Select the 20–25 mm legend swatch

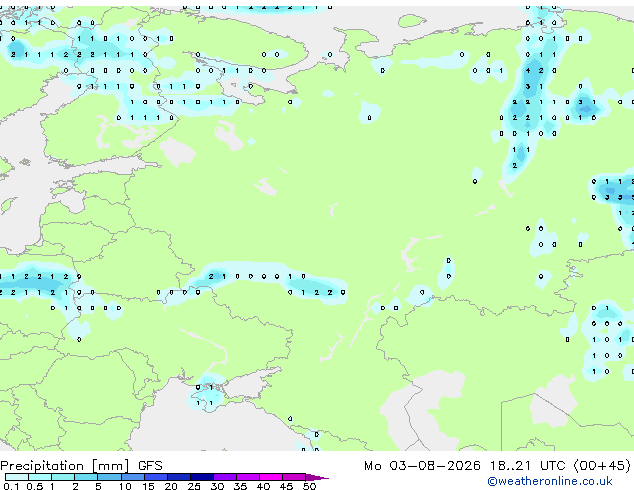click(179, 477)
